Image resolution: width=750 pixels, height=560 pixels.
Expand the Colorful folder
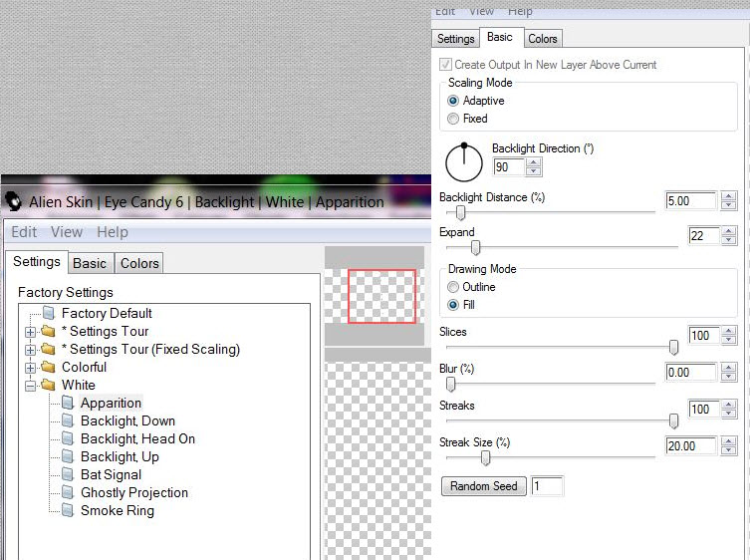coord(30,368)
